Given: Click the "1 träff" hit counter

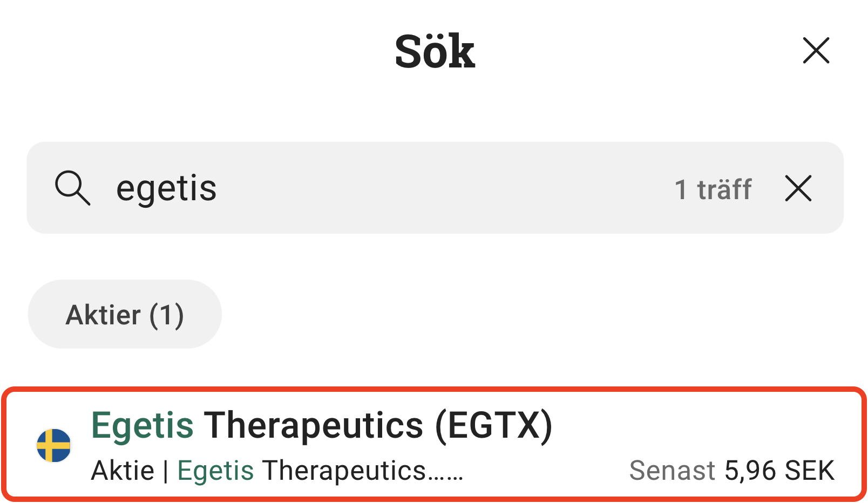Looking at the screenshot, I should pyautogui.click(x=713, y=189).
